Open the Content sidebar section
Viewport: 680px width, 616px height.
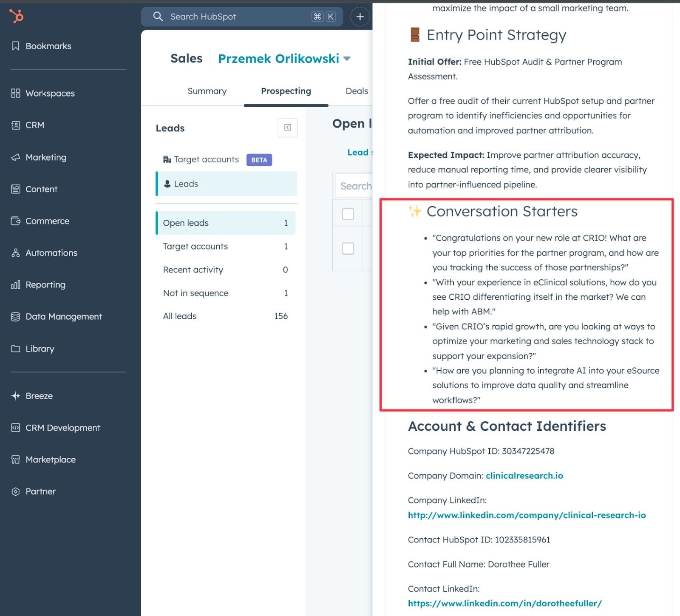[34, 189]
